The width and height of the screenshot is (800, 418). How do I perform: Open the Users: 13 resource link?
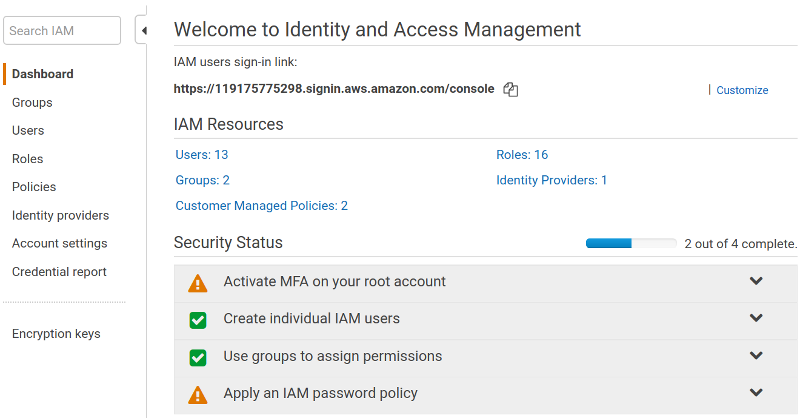pyautogui.click(x=202, y=155)
